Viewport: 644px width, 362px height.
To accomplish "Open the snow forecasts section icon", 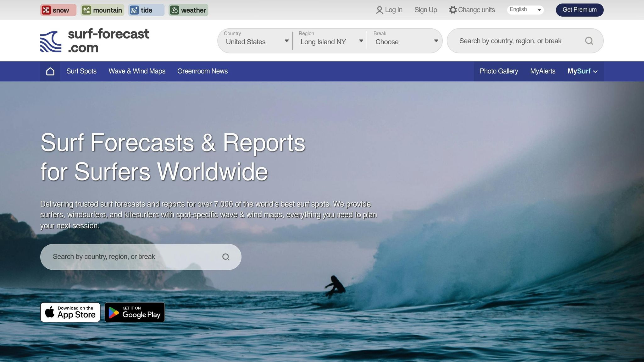I will [x=47, y=10].
